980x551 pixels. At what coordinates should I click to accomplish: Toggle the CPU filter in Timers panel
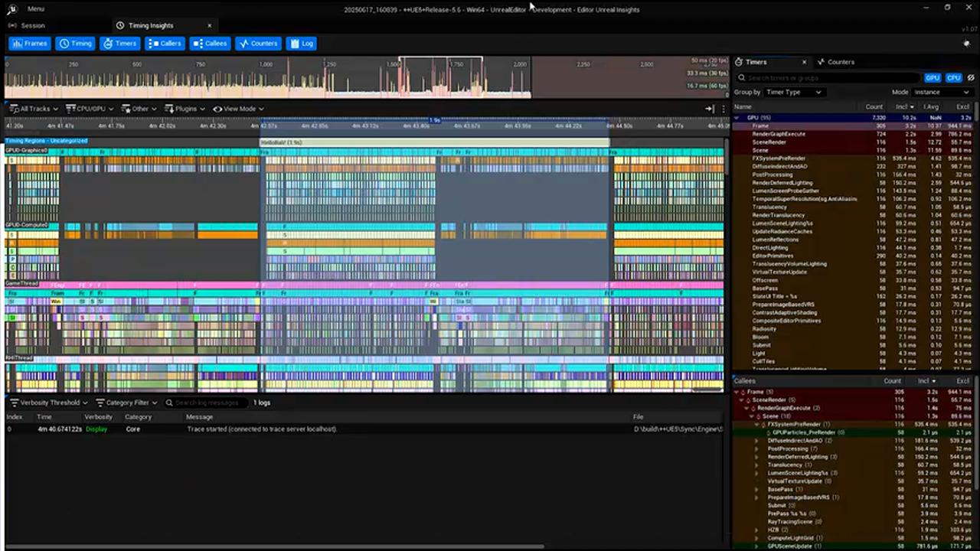click(953, 77)
